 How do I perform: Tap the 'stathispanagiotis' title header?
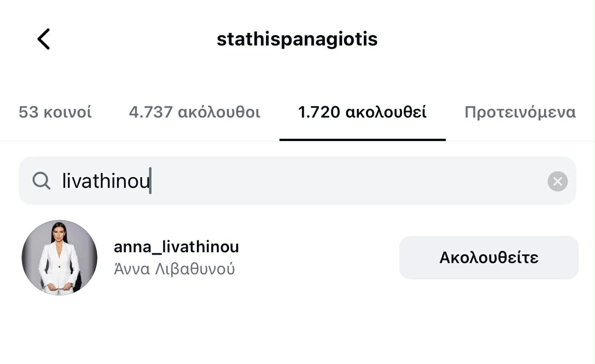coord(297,39)
